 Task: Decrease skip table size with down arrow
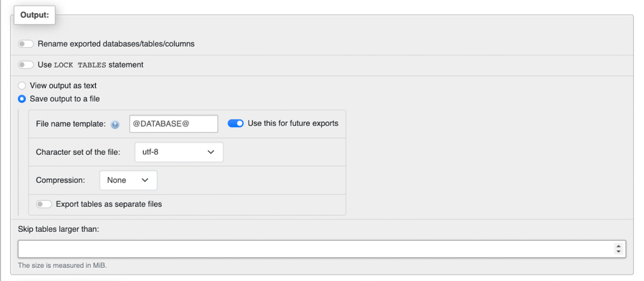click(619, 252)
